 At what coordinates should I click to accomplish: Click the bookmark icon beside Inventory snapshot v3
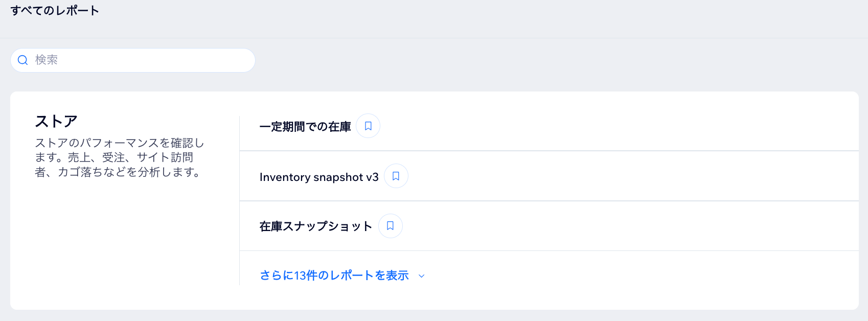[396, 176]
